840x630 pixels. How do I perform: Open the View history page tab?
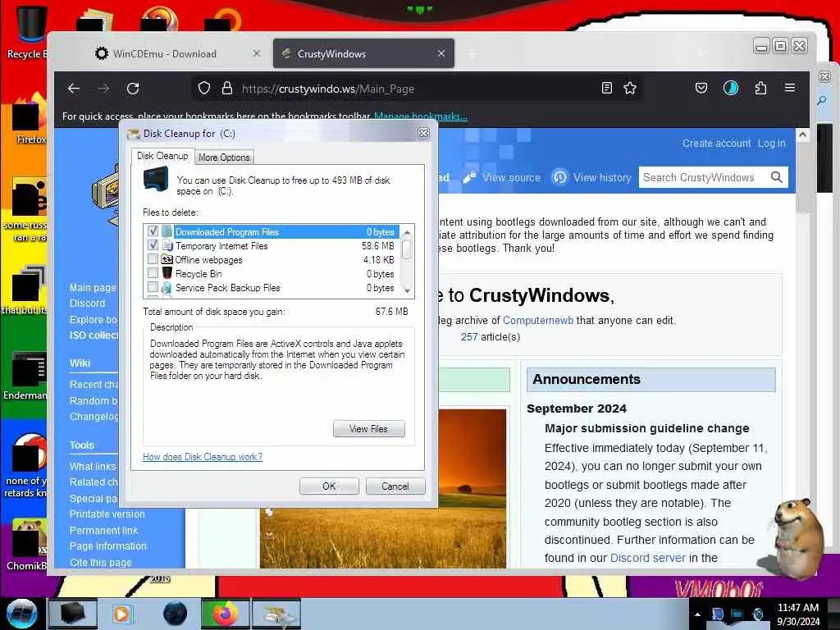591,177
